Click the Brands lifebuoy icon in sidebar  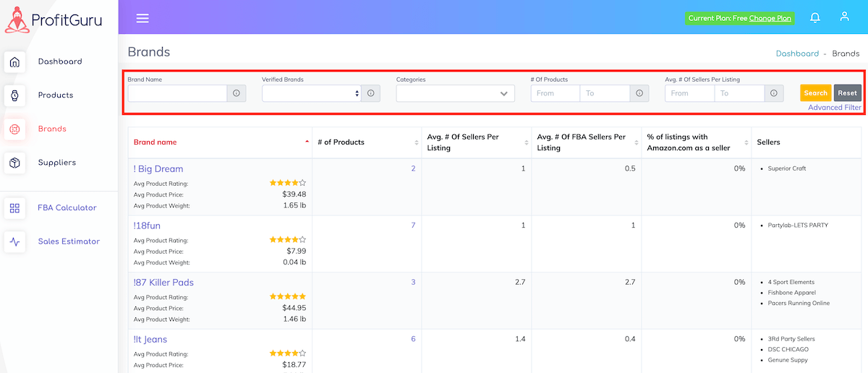click(x=14, y=129)
